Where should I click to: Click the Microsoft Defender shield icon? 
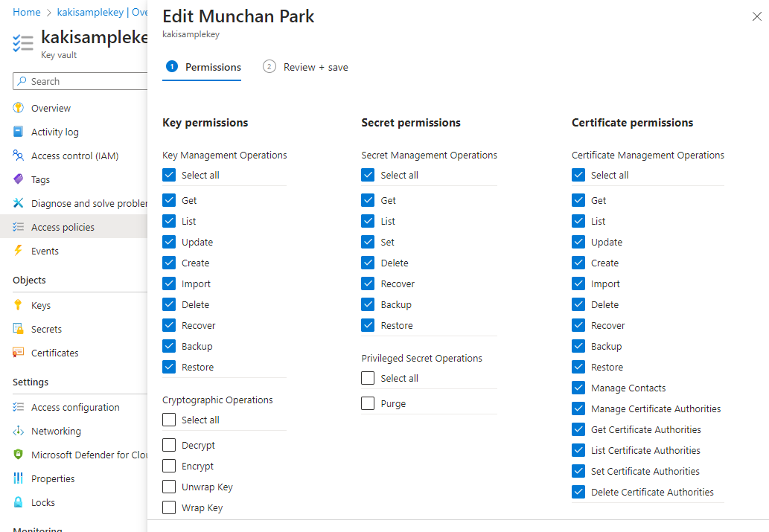(18, 454)
